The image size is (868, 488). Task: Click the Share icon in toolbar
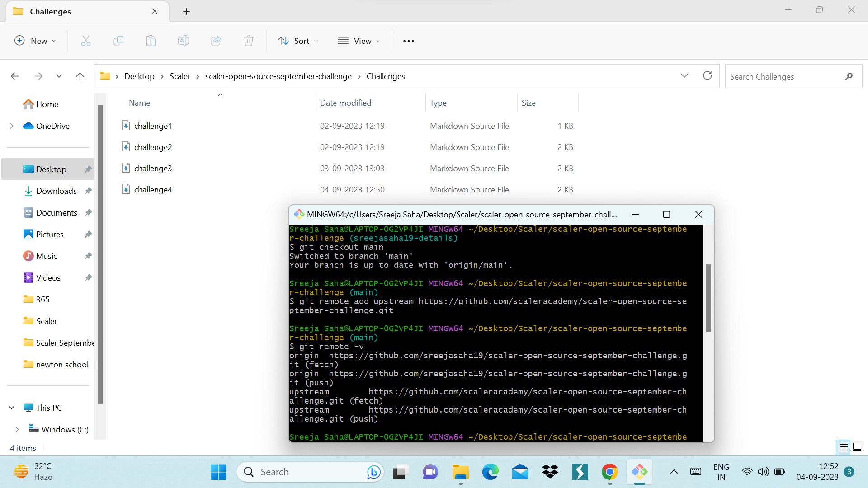(x=216, y=41)
